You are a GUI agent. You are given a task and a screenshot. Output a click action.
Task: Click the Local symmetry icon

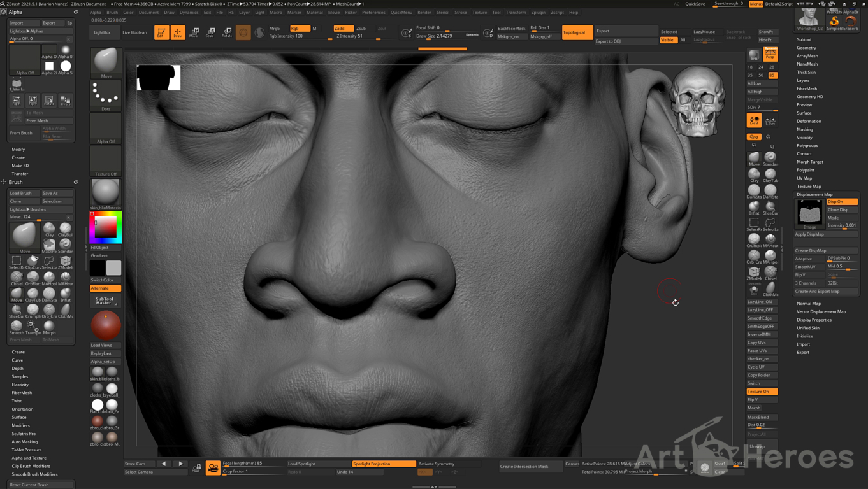click(x=754, y=121)
